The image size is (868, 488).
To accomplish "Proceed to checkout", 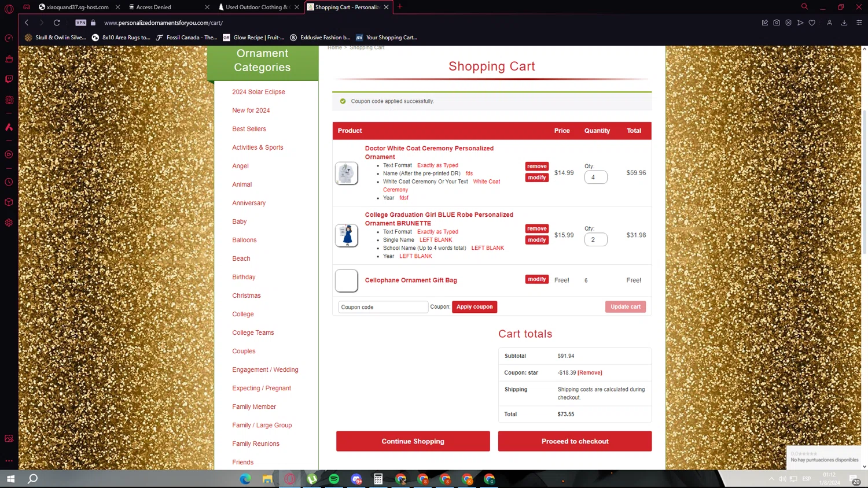I will [x=575, y=441].
